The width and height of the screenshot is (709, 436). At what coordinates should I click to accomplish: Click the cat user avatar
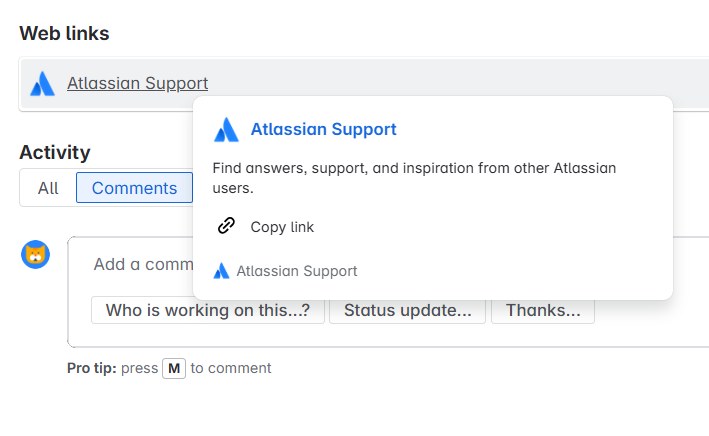point(35,254)
